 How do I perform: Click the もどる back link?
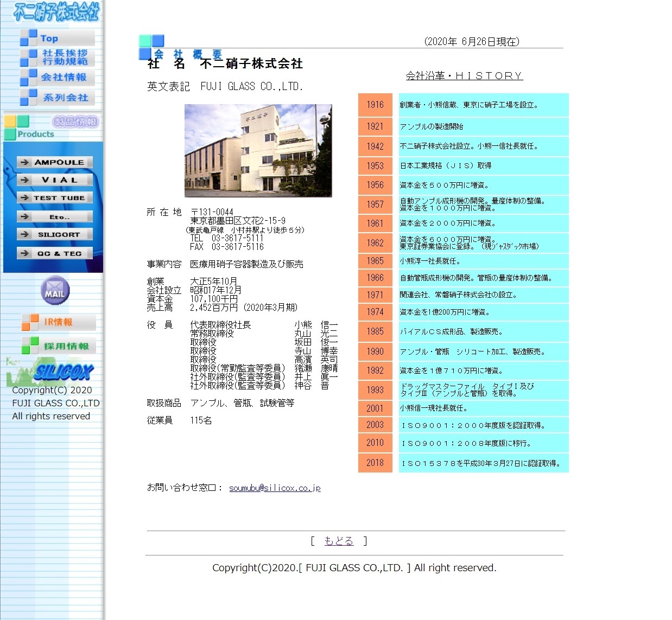(x=339, y=541)
